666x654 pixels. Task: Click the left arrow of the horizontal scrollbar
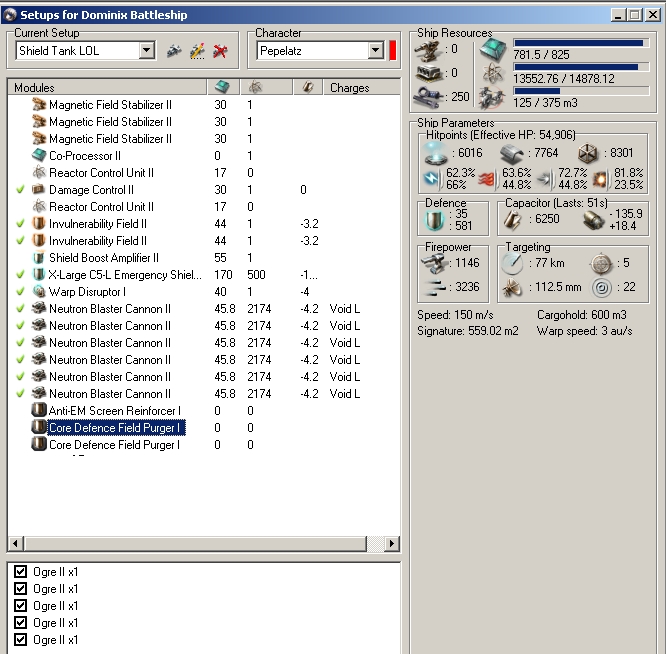click(x=16, y=543)
